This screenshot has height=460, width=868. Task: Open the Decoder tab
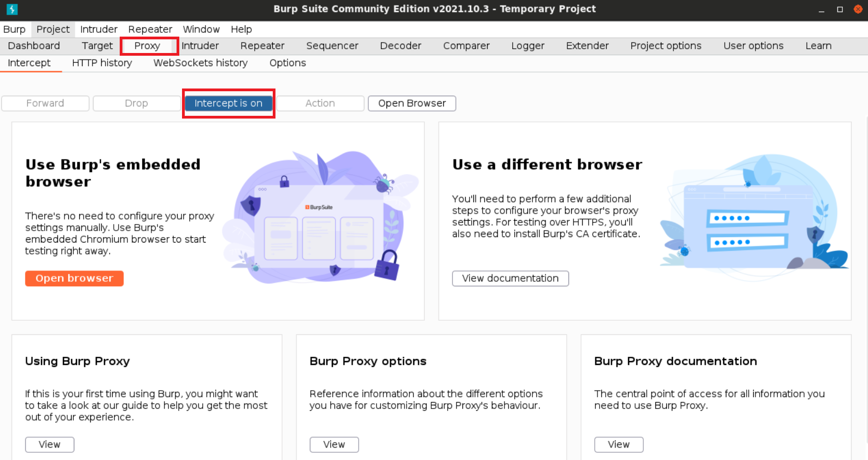pyautogui.click(x=401, y=46)
